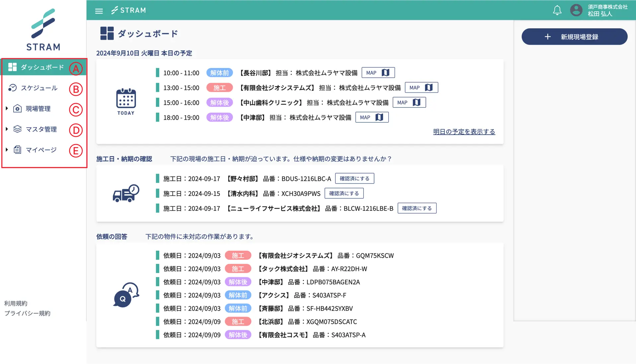Click 明日の予定を表示する link

tap(464, 132)
